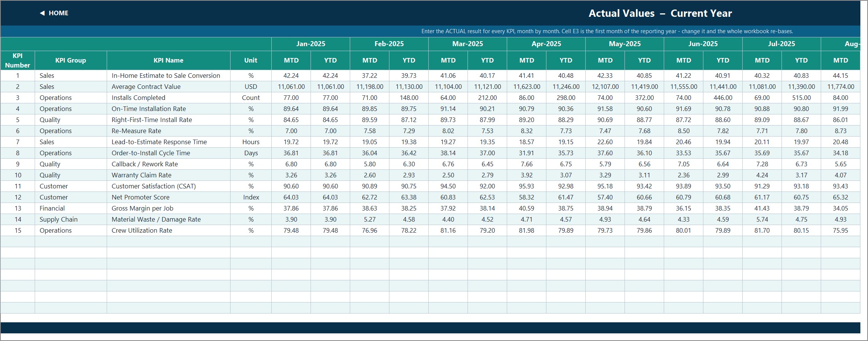The image size is (868, 341).
Task: Click the Unit column header
Action: [251, 60]
